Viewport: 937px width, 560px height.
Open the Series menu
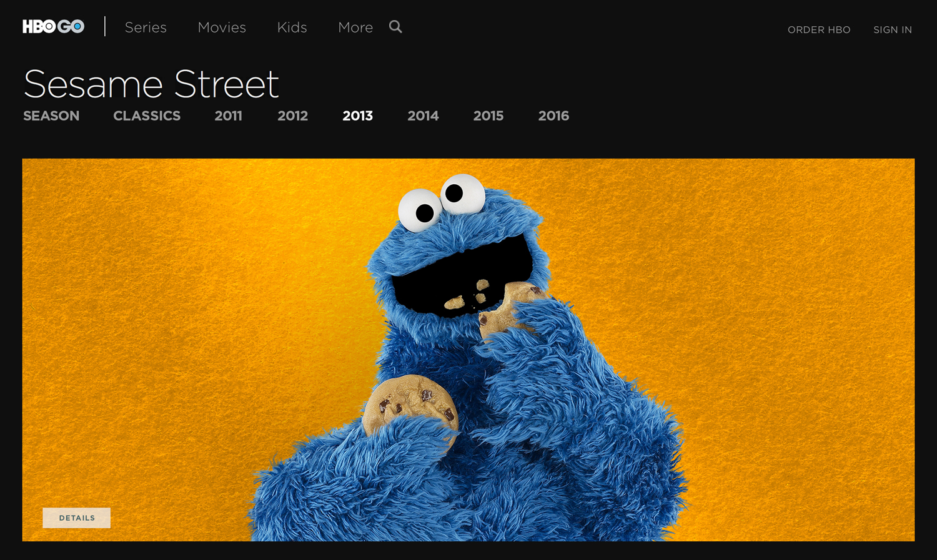(146, 27)
